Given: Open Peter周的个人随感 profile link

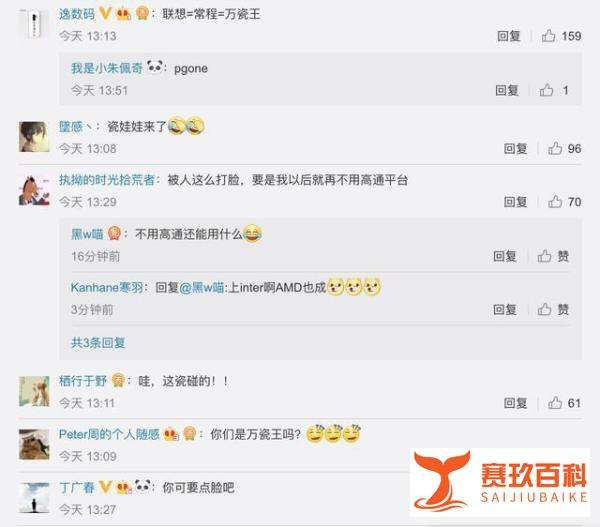Looking at the screenshot, I should point(109,434).
